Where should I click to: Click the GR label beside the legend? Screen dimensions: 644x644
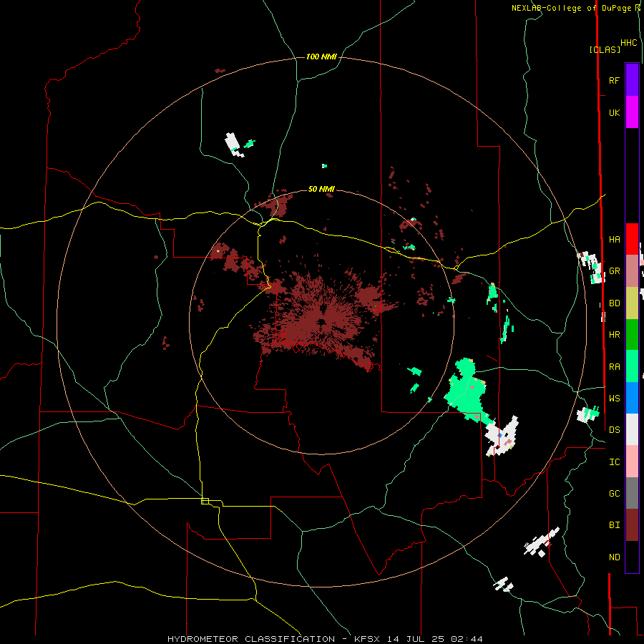614,271
